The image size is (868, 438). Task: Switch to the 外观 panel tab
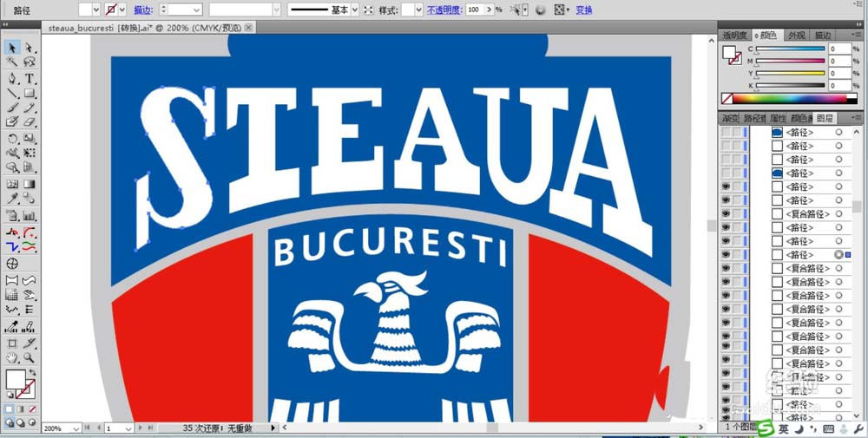(x=797, y=35)
